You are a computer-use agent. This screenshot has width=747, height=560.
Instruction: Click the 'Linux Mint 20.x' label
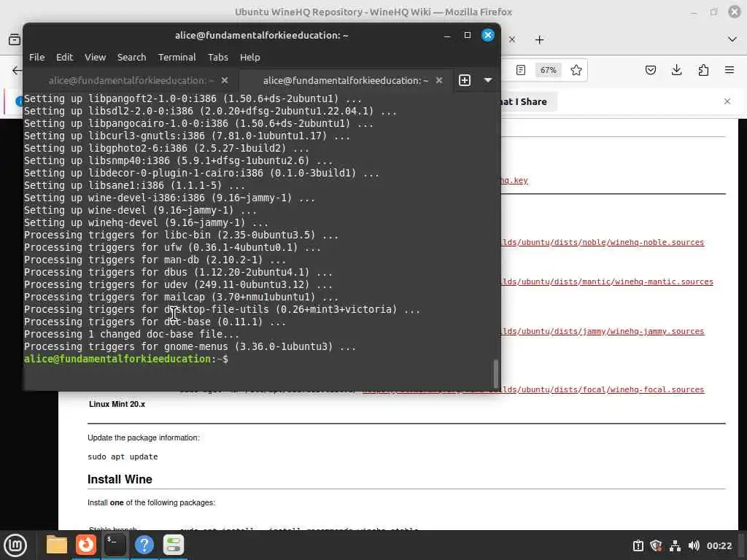coord(117,404)
